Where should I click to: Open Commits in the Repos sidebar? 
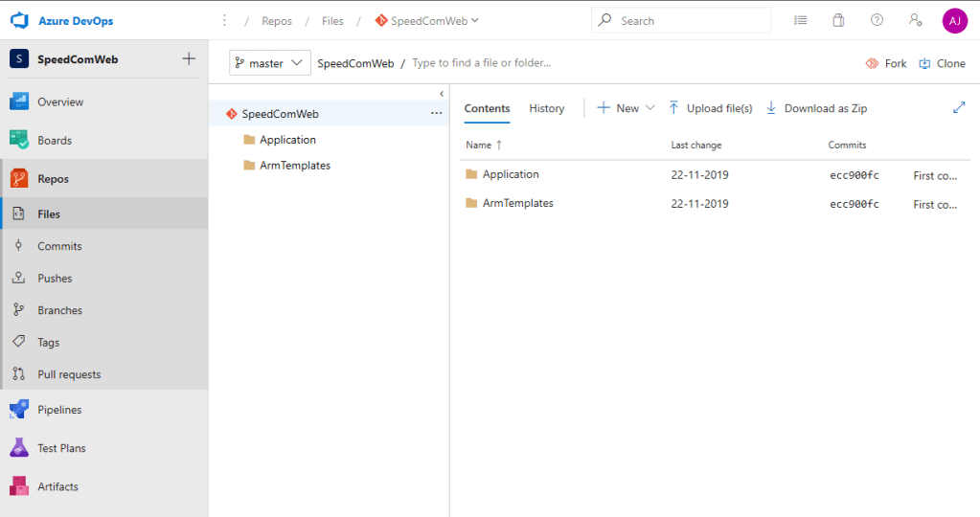click(x=59, y=246)
